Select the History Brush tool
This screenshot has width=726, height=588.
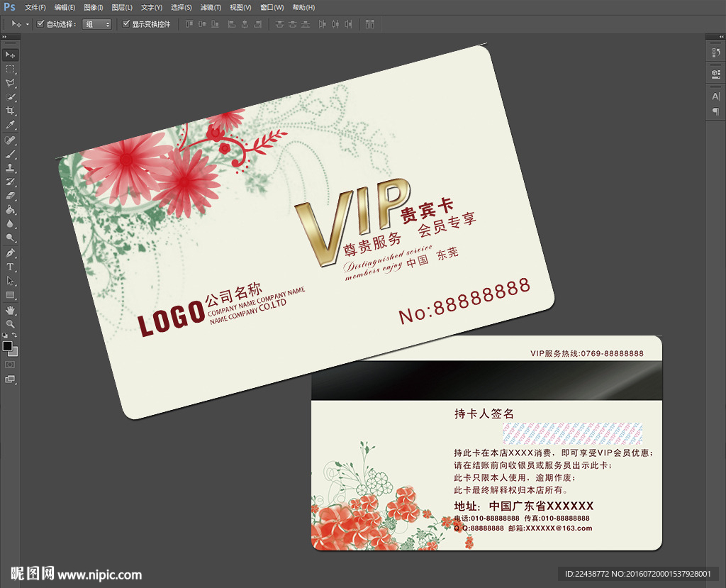[10, 182]
